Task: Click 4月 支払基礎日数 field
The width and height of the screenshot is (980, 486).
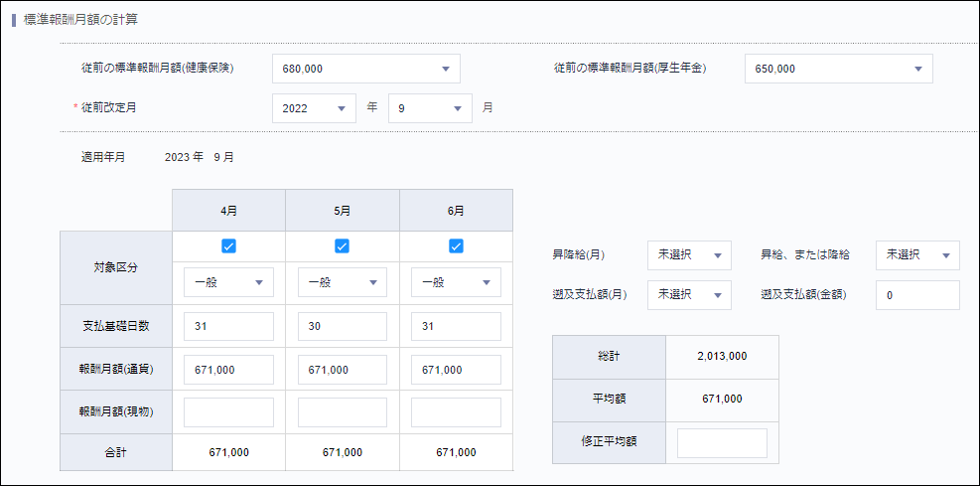Action: pyautogui.click(x=228, y=326)
